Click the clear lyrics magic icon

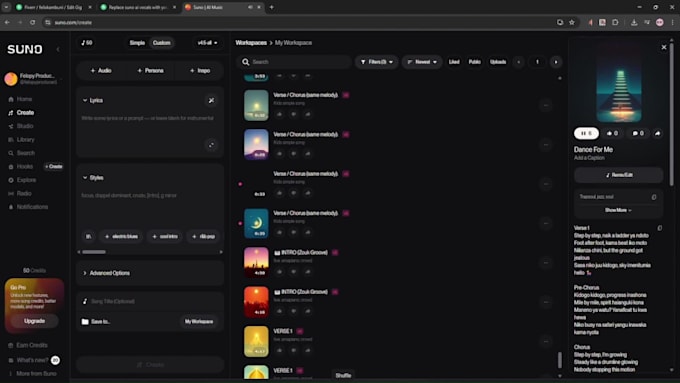click(x=211, y=100)
